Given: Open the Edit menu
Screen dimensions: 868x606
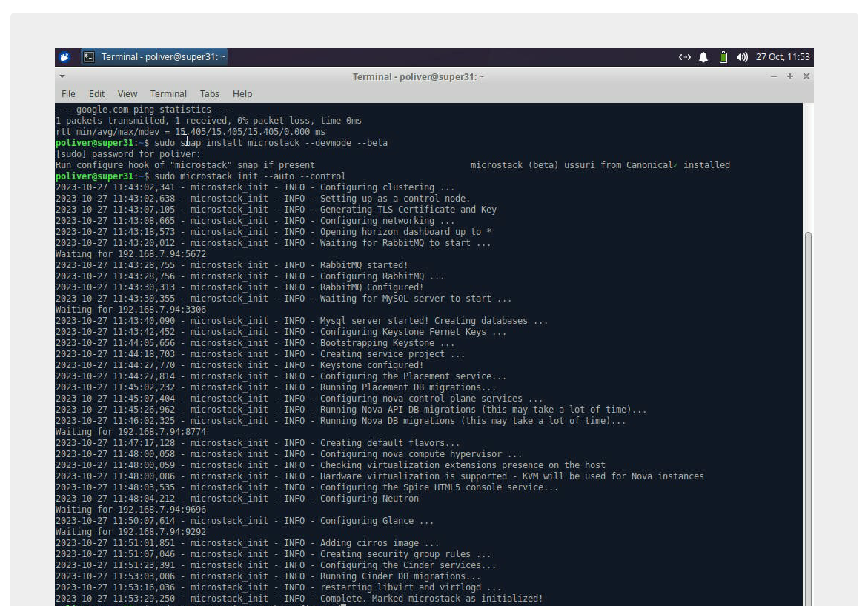Looking at the screenshot, I should pos(96,93).
